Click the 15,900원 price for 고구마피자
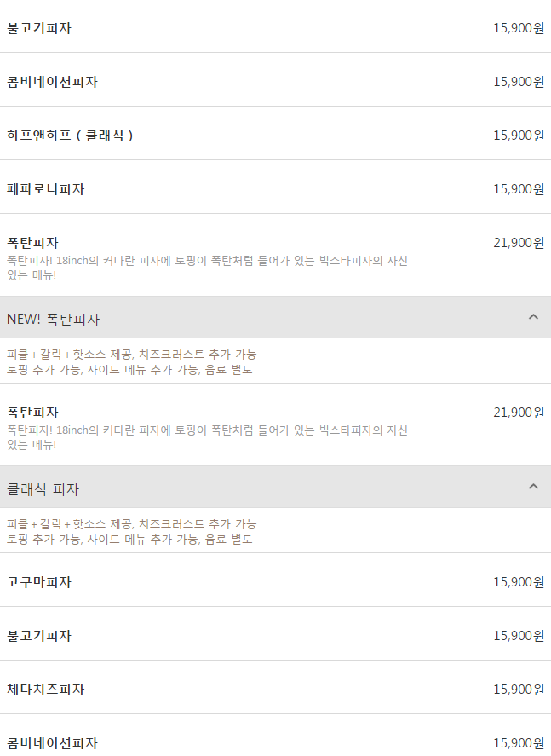This screenshot has height=756, width=551. [x=518, y=582]
